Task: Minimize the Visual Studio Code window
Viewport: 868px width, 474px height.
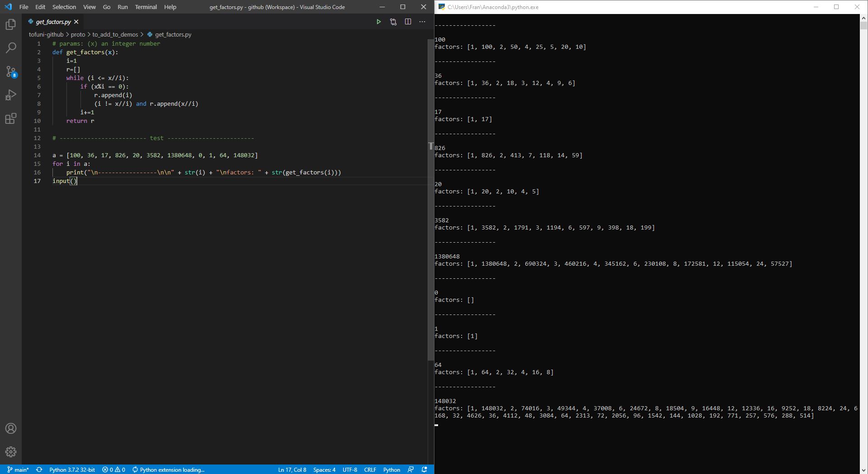Action: (382, 7)
